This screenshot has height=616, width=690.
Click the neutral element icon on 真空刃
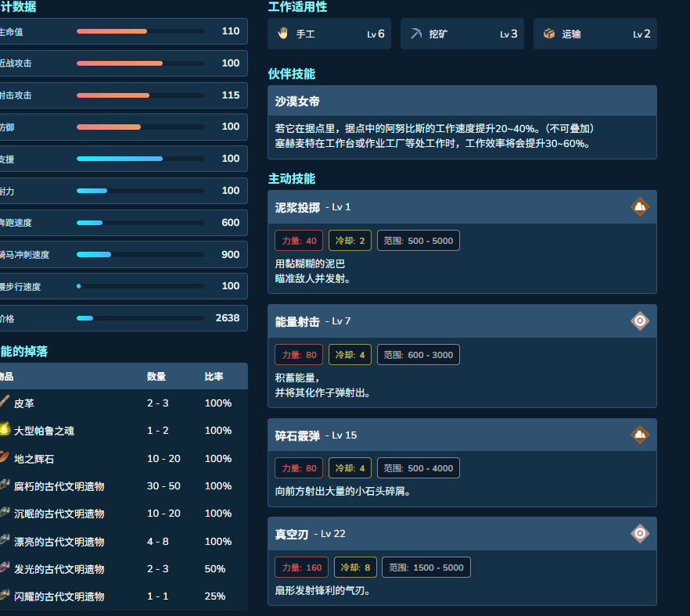[x=640, y=533]
